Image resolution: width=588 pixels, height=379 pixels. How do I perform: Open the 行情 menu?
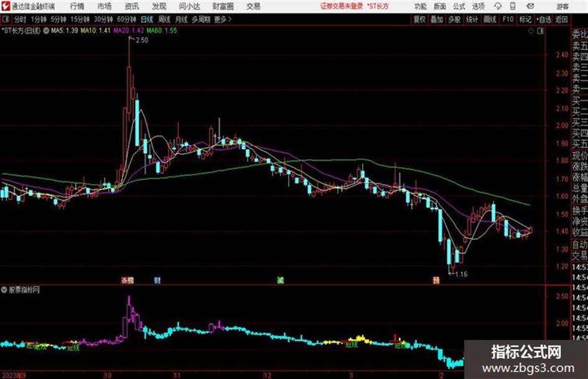pyautogui.click(x=77, y=6)
